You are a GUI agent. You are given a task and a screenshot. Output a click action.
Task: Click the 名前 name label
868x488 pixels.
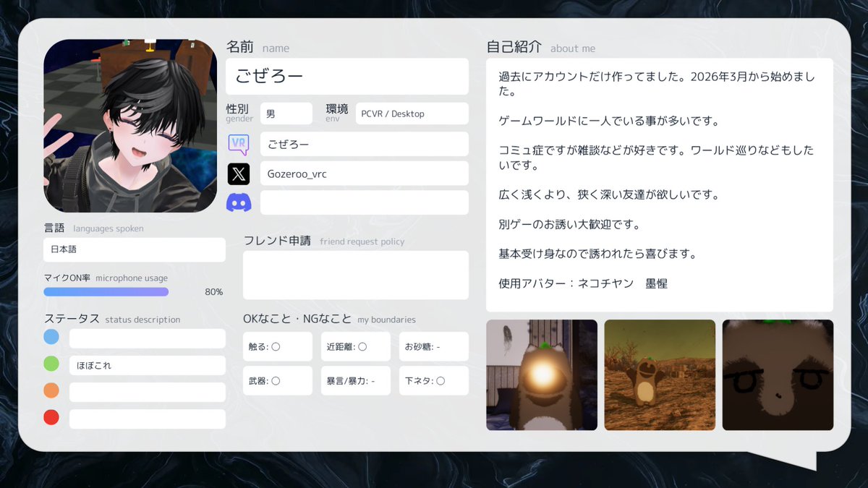coord(258,47)
